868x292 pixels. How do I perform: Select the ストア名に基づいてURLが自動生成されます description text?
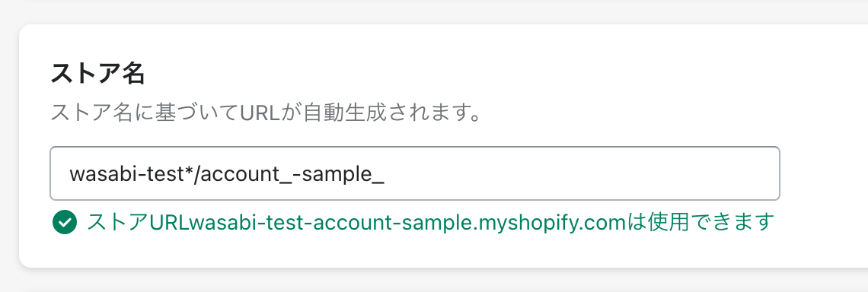265,115
